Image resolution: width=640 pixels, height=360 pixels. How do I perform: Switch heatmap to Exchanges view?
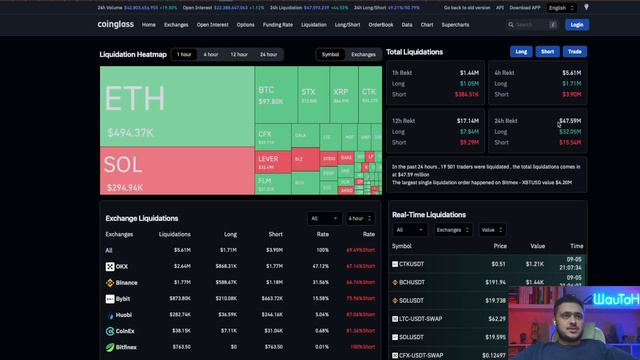point(363,54)
